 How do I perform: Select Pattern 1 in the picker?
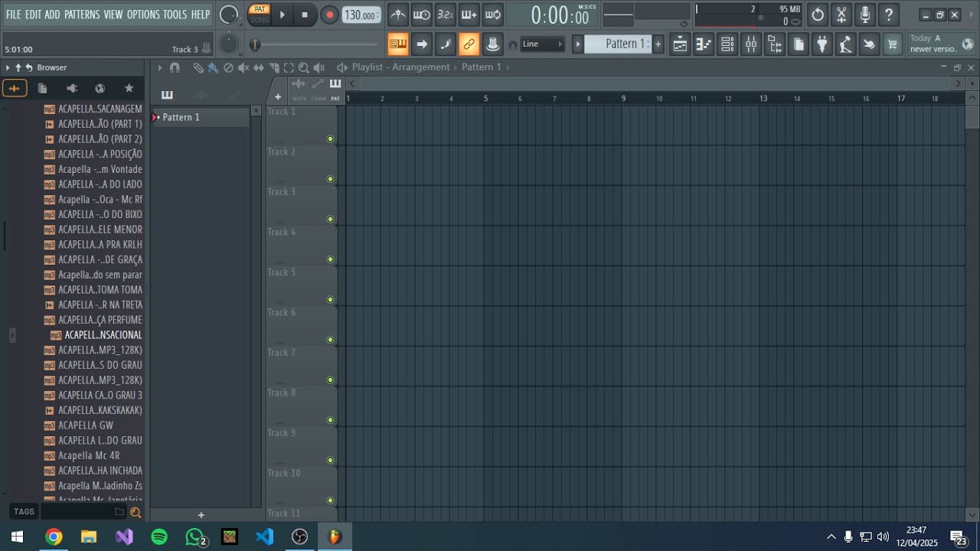(201, 117)
